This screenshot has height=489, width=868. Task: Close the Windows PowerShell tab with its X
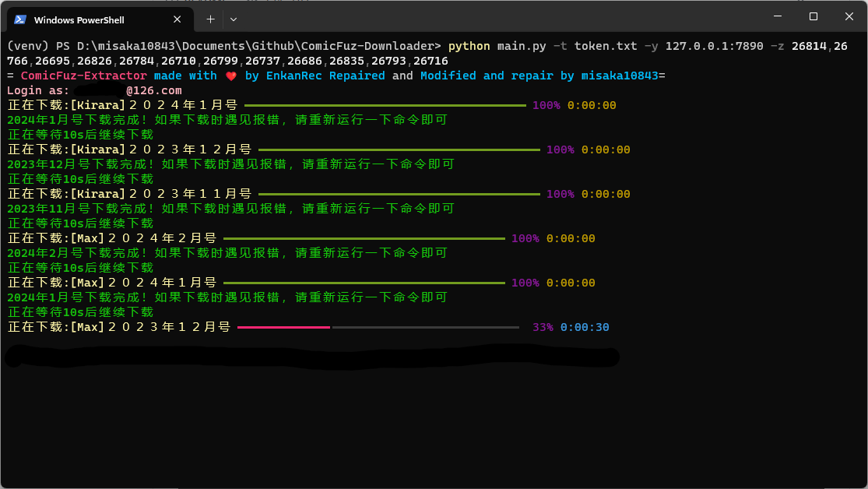[x=177, y=19]
